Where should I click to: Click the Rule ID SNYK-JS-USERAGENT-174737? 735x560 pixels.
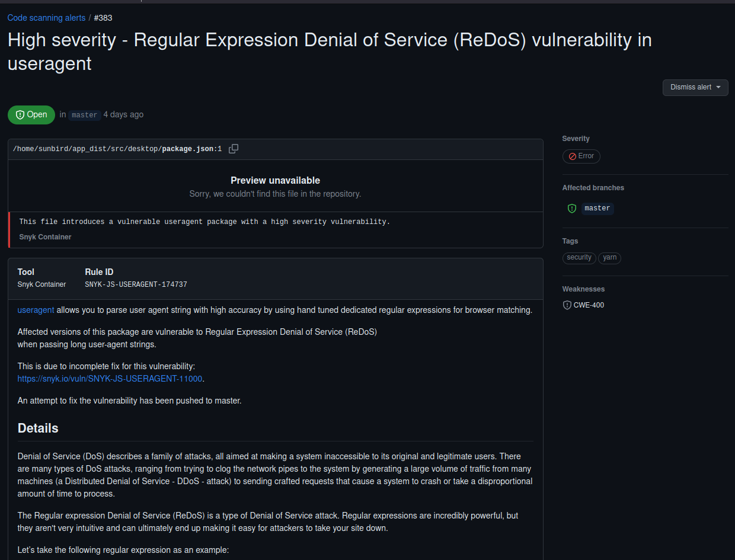coord(136,284)
